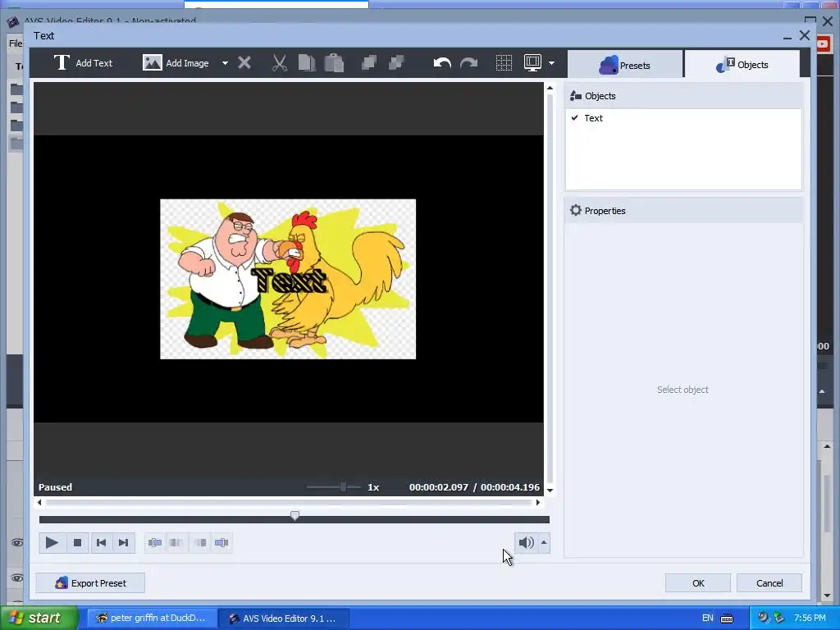The width and height of the screenshot is (840, 630).
Task: Click the Paused status label
Action: [x=55, y=487]
